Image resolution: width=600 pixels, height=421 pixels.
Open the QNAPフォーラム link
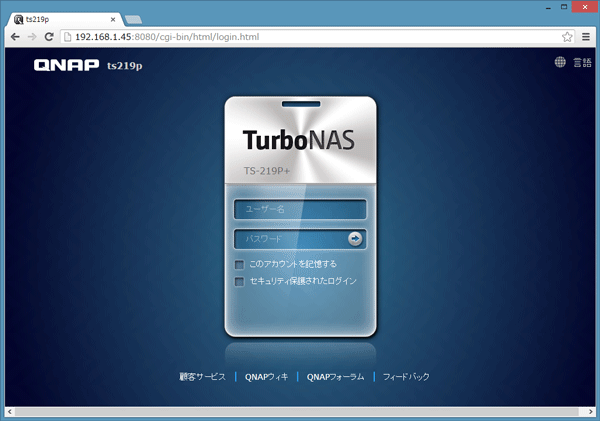tap(335, 377)
